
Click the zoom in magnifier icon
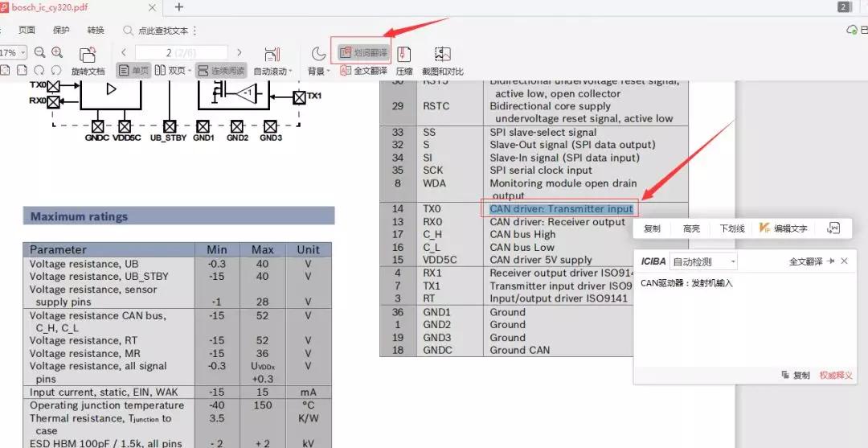pyautogui.click(x=57, y=52)
